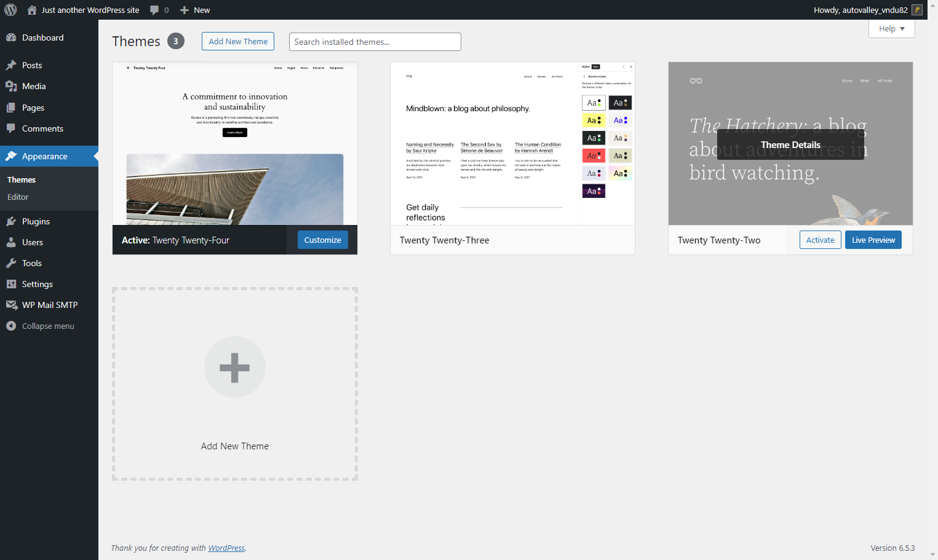
Task: Click the Search installed themes field
Action: 375,42
